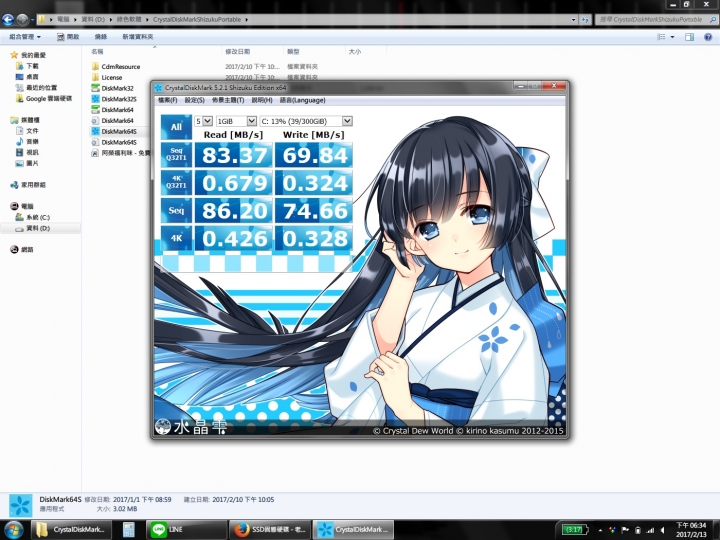This screenshot has width=720, height=540.
Task: Click New folder in Explorer toolbar
Action: 137,37
